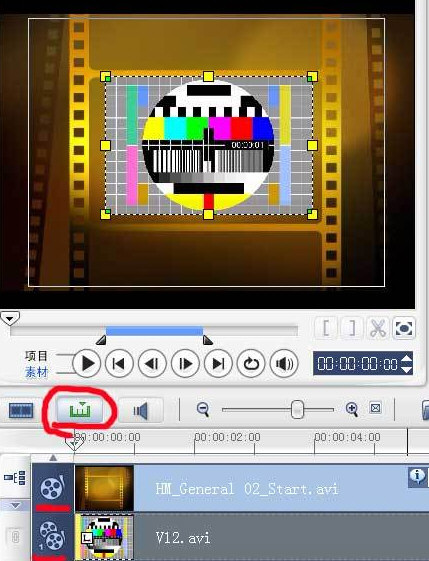429x561 pixels.
Task: Switch to Storyboard view
Action: [x=21, y=410]
